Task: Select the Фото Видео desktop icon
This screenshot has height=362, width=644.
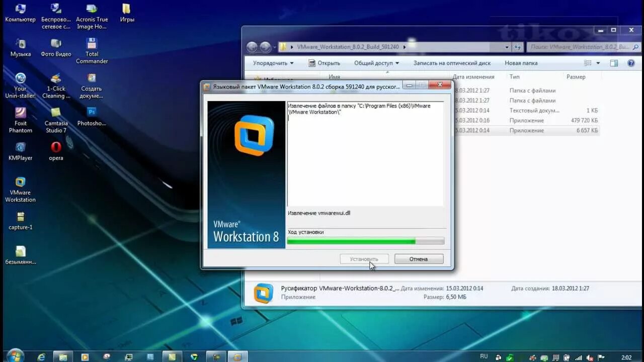Action: (x=56, y=48)
